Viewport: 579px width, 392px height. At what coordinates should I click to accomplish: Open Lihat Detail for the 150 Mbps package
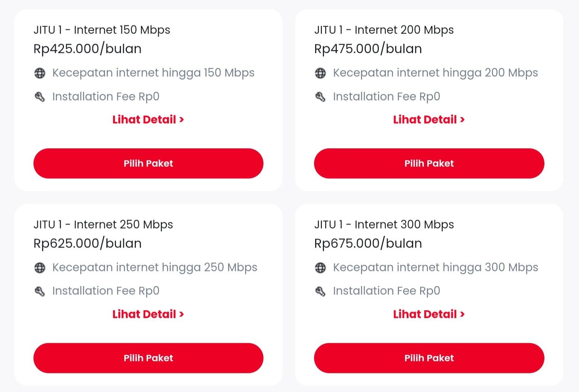pyautogui.click(x=148, y=119)
